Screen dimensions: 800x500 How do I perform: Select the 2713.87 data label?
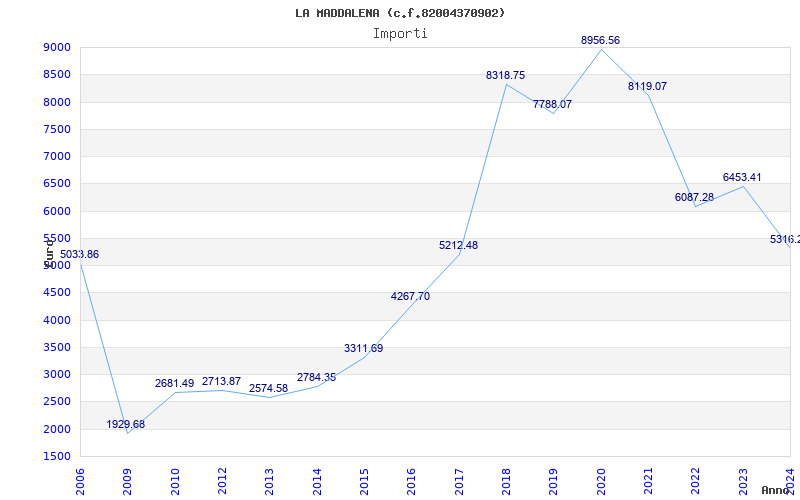click(221, 382)
